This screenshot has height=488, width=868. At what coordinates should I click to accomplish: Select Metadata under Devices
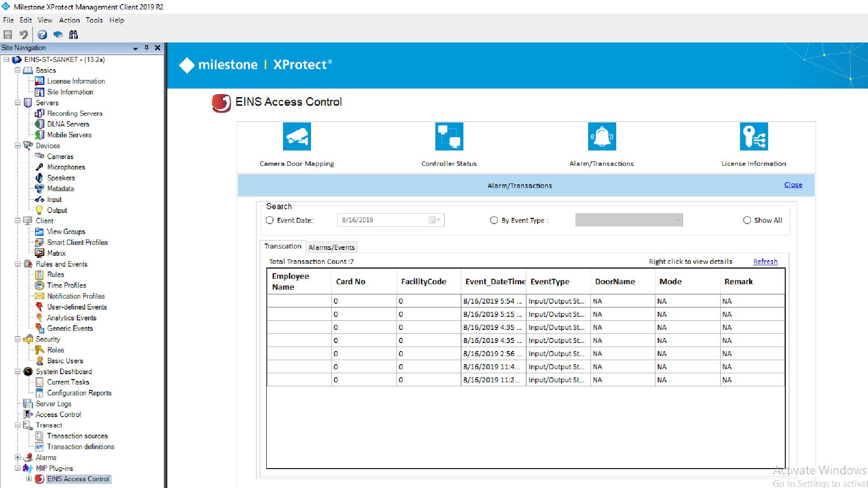coord(61,189)
